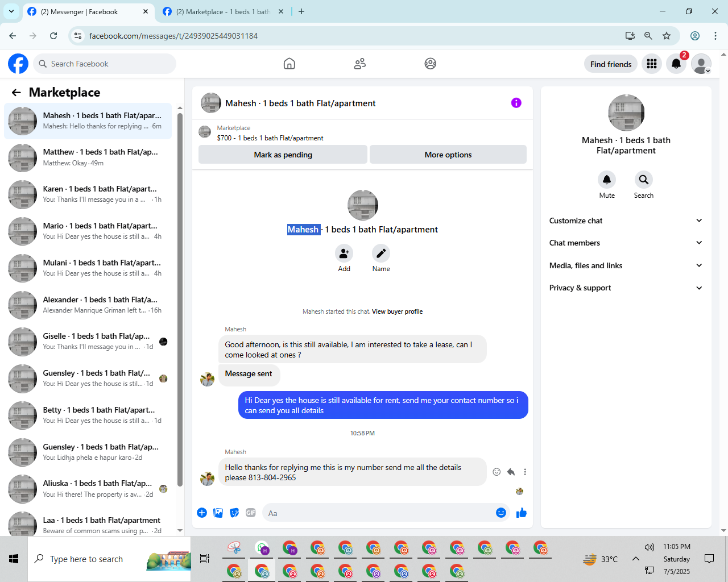This screenshot has height=582, width=728.
Task: Open Mario conversation in chat list
Action: (88, 231)
